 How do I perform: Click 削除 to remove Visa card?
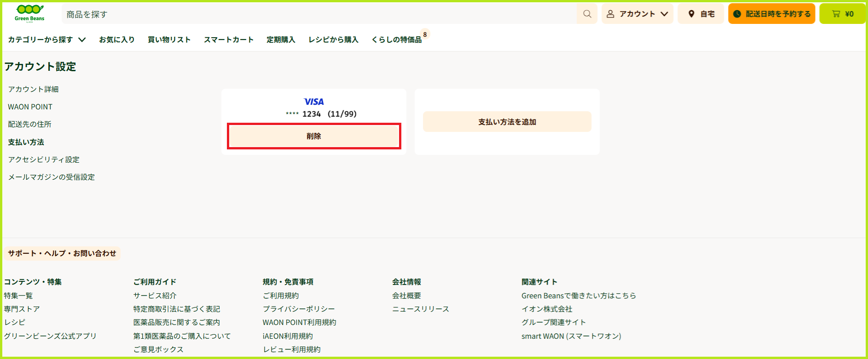tap(314, 136)
